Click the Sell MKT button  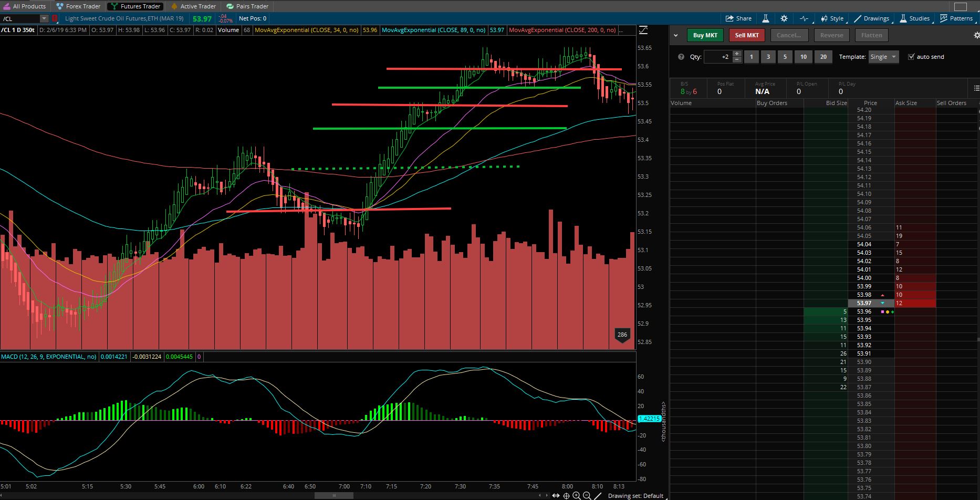coord(747,35)
